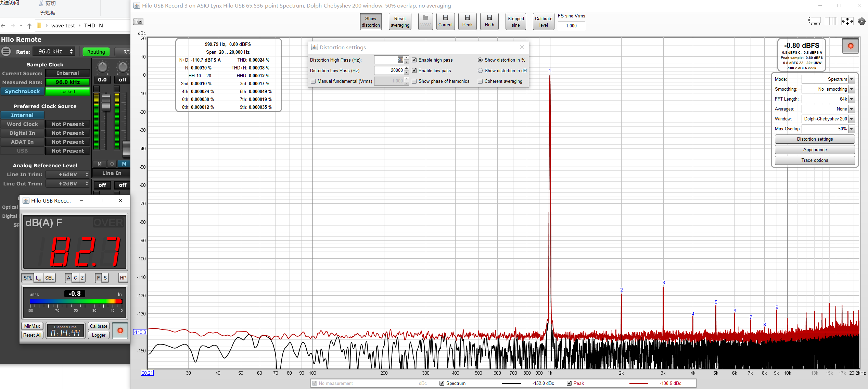Open FFT Length dropdown showing 64k
Screen dimensions: 868x389
[828, 99]
